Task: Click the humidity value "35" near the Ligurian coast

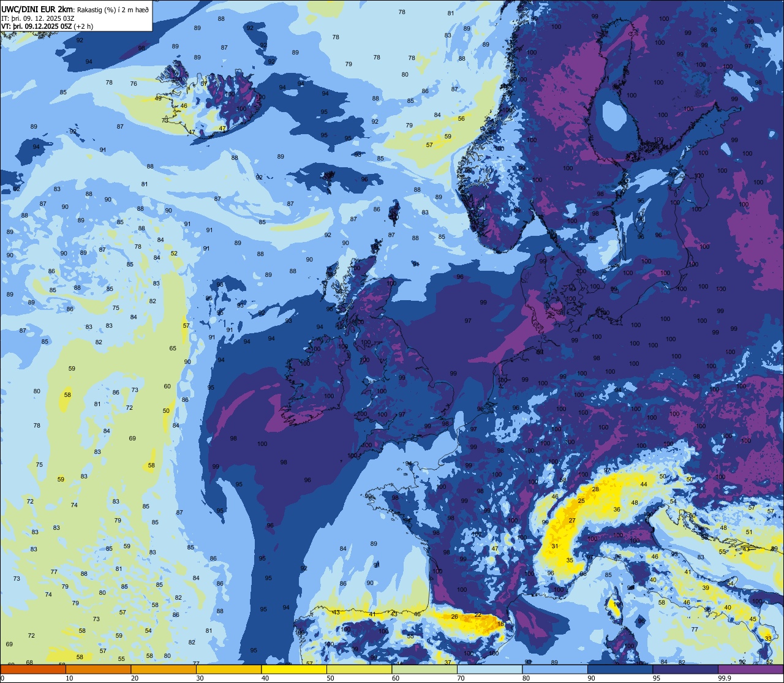Action: [x=570, y=560]
